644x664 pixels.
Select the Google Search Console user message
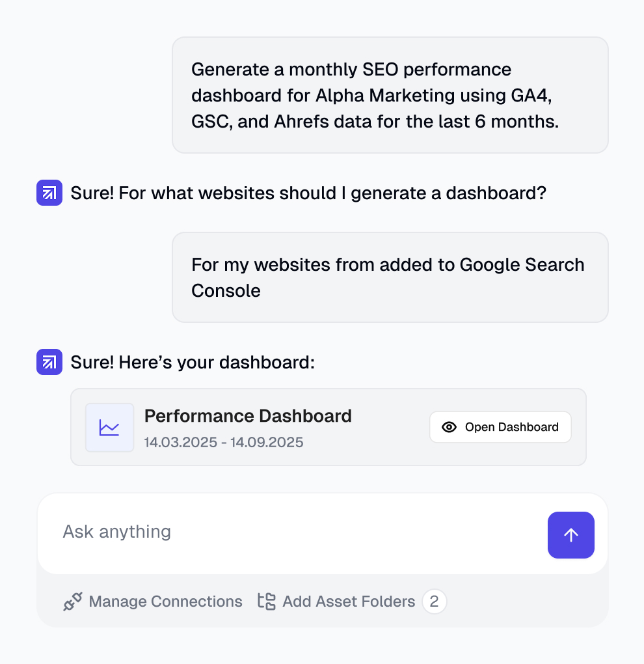(x=390, y=277)
